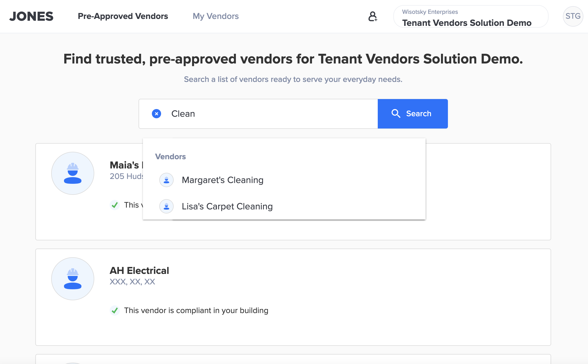The image size is (588, 364).
Task: Clear the search with the blue X icon
Action: [x=156, y=114]
